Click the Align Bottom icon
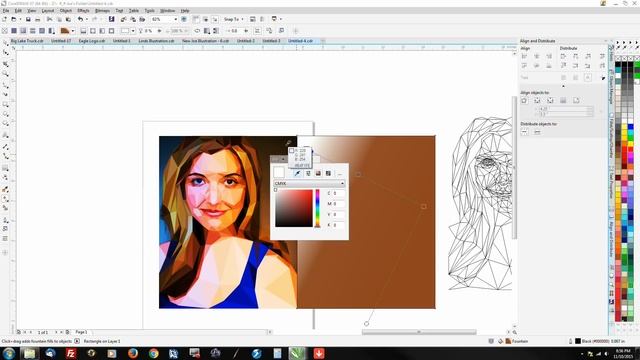 pos(549,65)
